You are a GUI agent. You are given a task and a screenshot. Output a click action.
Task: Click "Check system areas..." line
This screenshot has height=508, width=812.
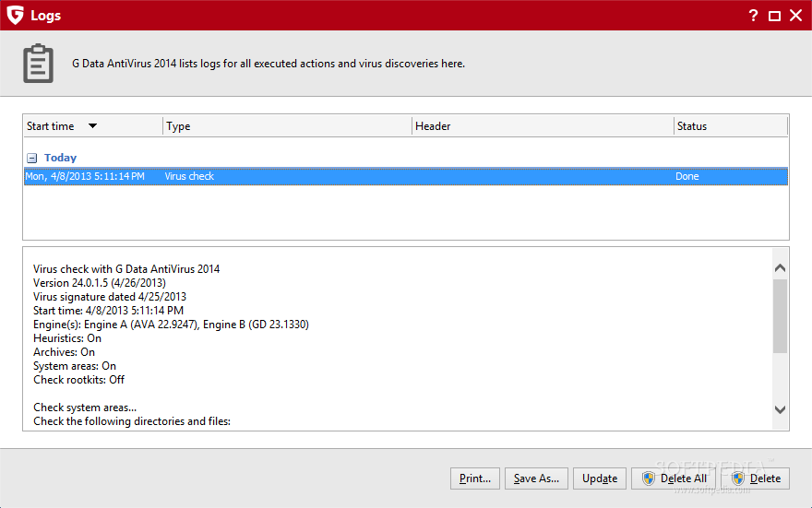(x=85, y=408)
